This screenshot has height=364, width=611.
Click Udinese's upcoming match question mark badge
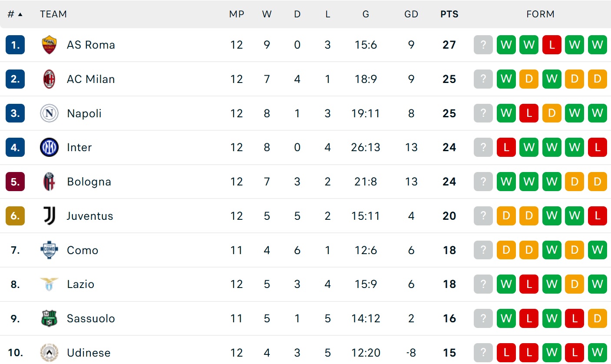pyautogui.click(x=483, y=353)
